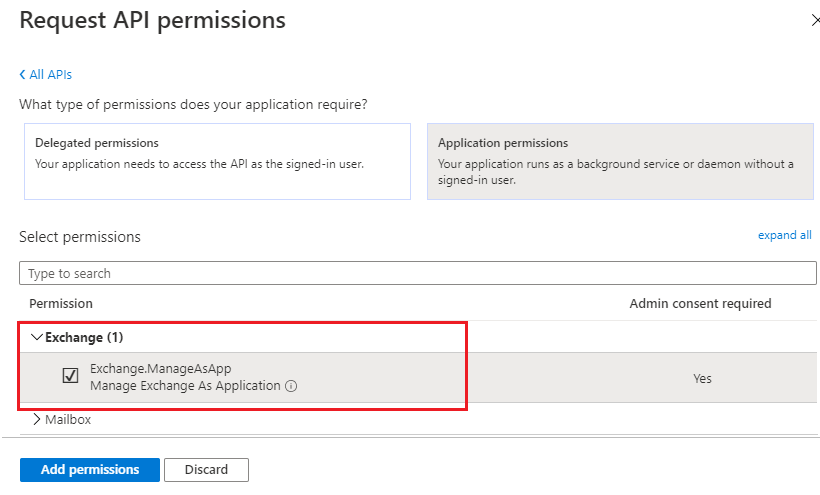The image size is (820, 495).
Task: Click the Permission column header
Action: tap(61, 303)
